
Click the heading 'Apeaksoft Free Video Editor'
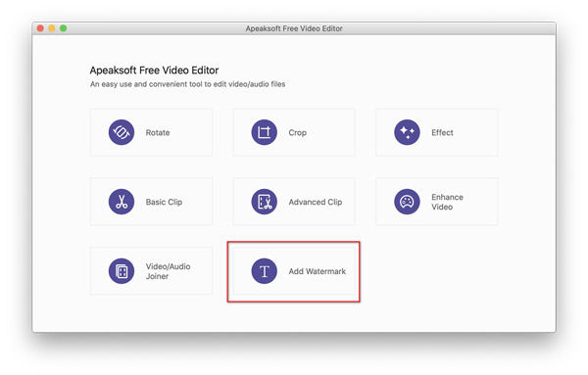(154, 70)
